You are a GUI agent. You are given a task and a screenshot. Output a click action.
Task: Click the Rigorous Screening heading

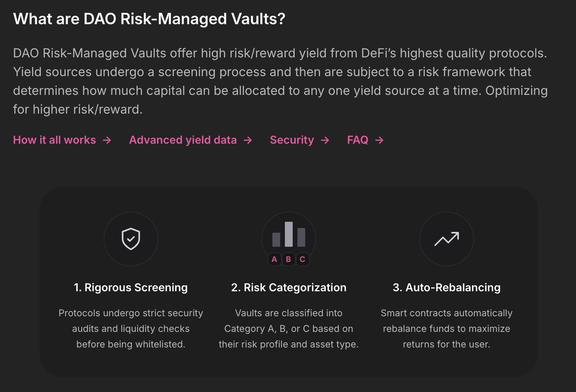[x=131, y=288]
